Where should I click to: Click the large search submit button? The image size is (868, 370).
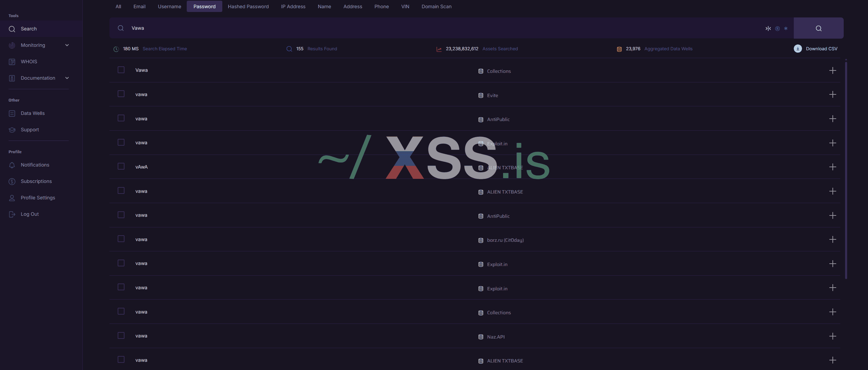(818, 28)
